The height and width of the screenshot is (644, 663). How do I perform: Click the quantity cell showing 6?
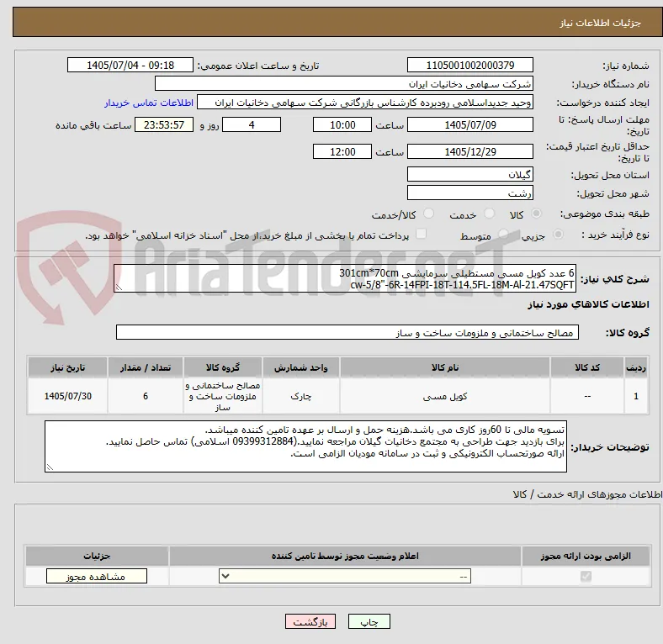pyautogui.click(x=146, y=396)
